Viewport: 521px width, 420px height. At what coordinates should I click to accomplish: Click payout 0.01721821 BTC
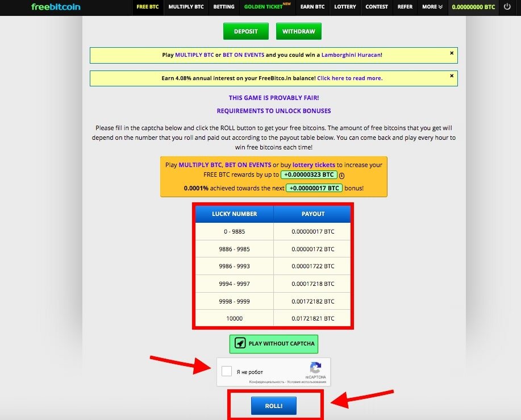point(312,318)
